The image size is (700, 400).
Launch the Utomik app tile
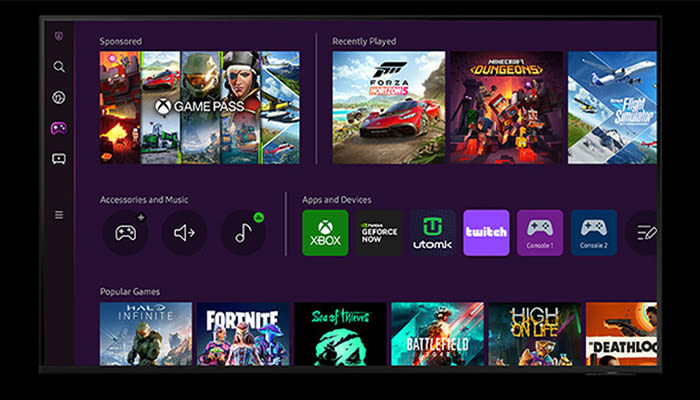[x=433, y=233]
